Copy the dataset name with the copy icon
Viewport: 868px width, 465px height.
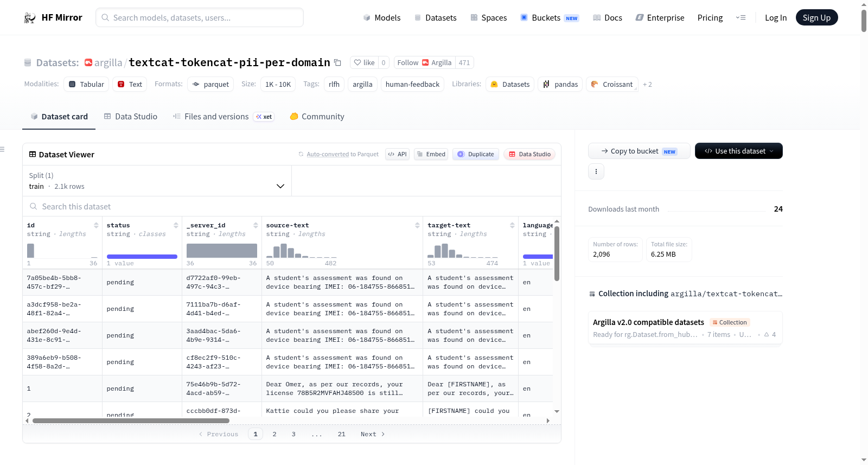(x=337, y=62)
